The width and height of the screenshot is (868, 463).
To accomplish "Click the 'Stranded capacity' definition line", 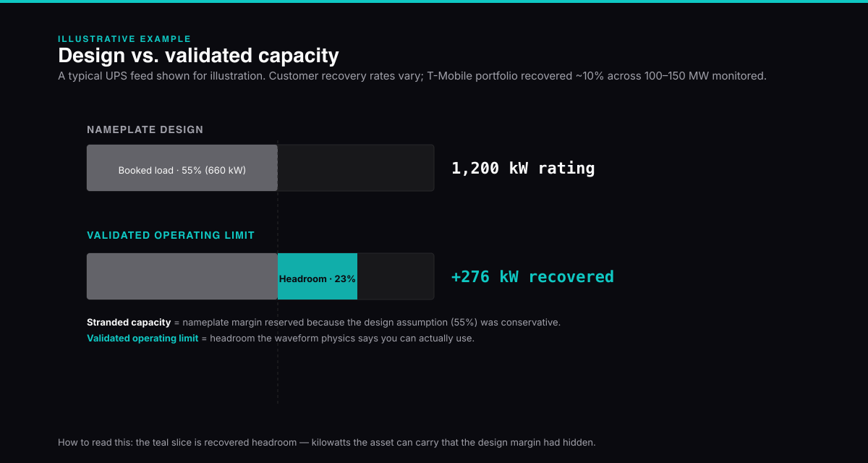I will coord(323,323).
